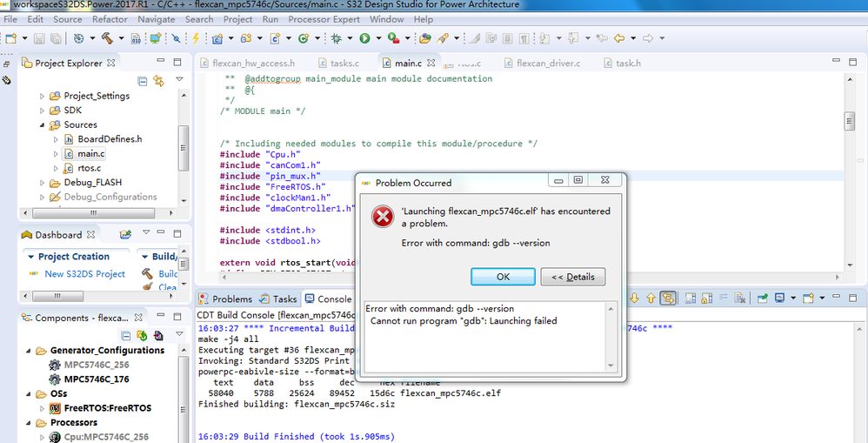Click the main.c editor vertical scrollbar thumb

click(850, 121)
